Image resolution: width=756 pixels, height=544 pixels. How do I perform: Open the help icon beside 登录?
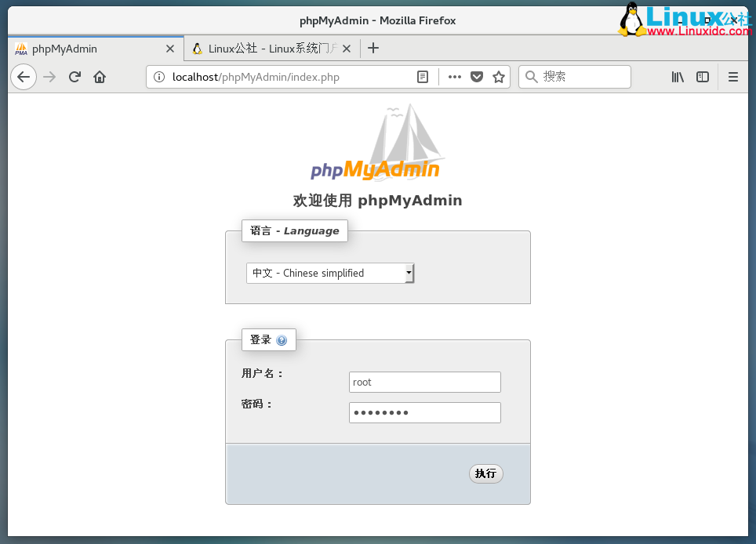(x=282, y=339)
